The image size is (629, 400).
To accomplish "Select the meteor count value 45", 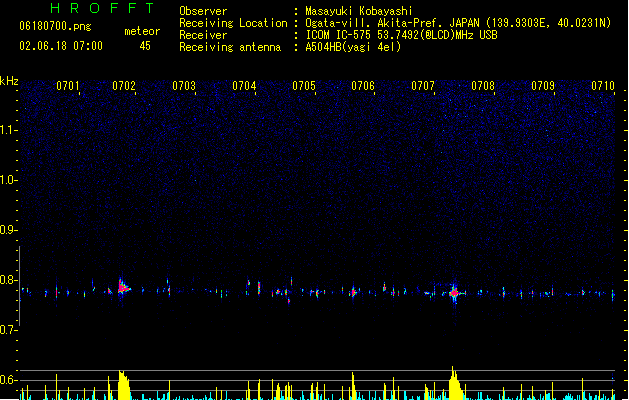I will [x=145, y=46].
